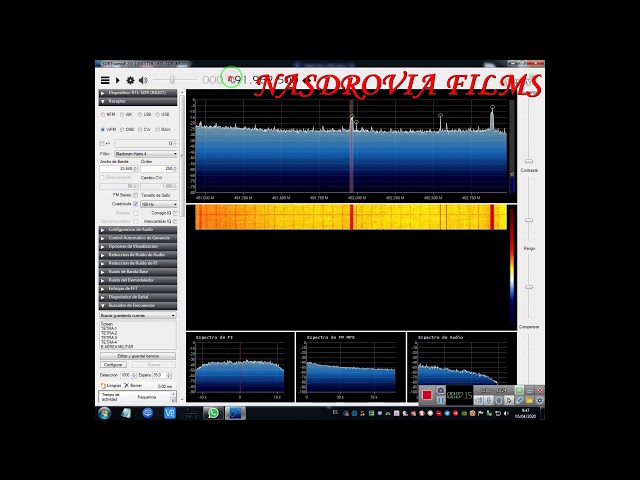
Task: Expand the Diagnostico de Señal panel
Action: click(x=138, y=297)
